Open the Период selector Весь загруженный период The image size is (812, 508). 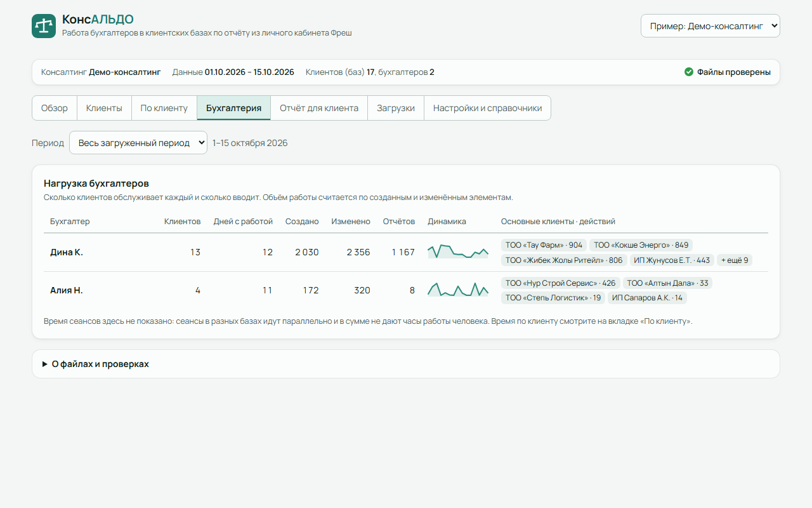coord(138,143)
